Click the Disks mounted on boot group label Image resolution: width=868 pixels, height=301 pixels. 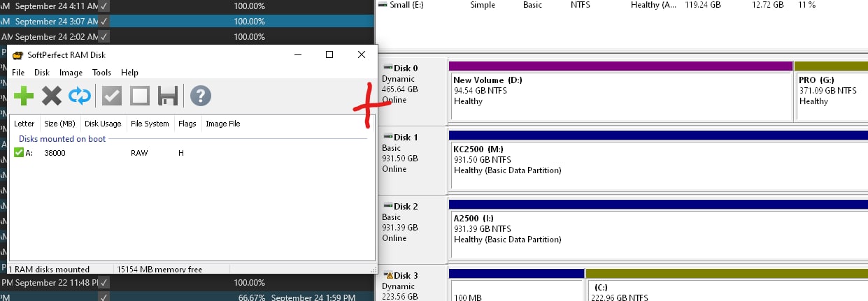(62, 139)
